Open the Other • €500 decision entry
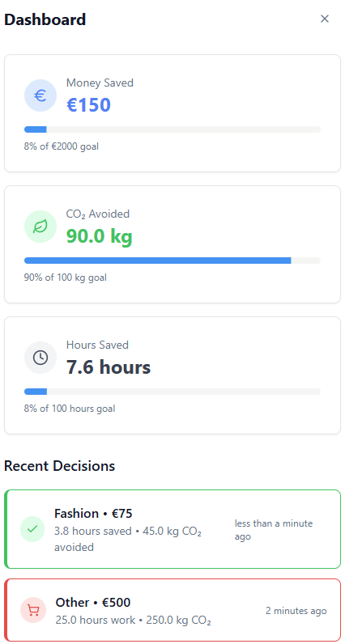 [x=172, y=610]
